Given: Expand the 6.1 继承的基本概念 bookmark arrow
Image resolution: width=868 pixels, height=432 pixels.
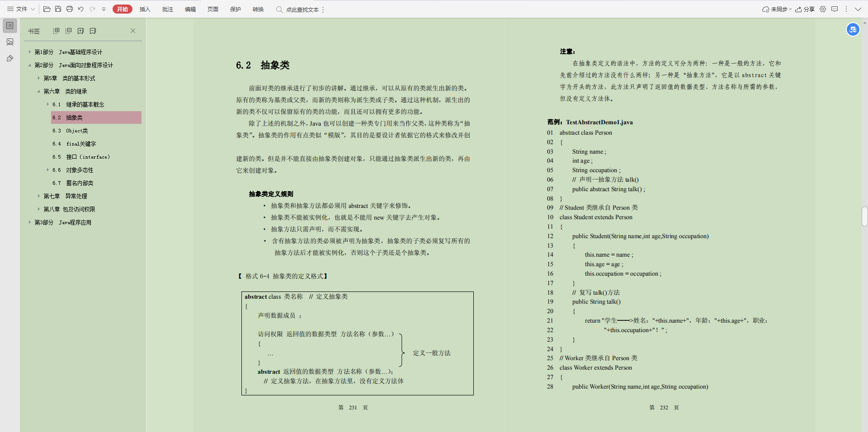Looking at the screenshot, I should coord(48,104).
